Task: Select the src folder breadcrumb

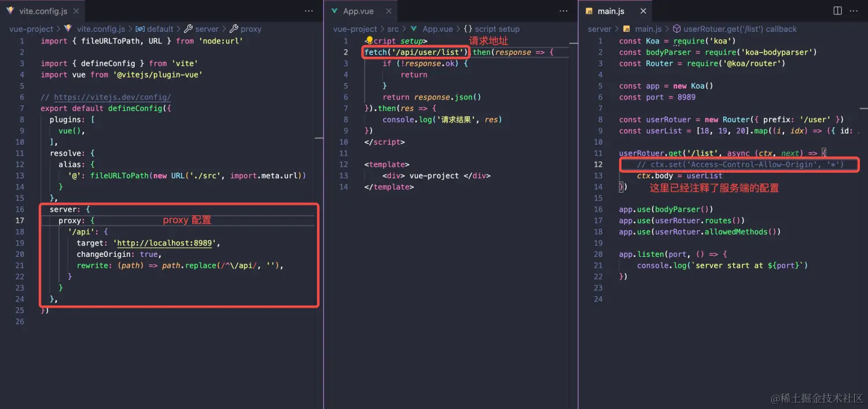Action: [x=393, y=29]
